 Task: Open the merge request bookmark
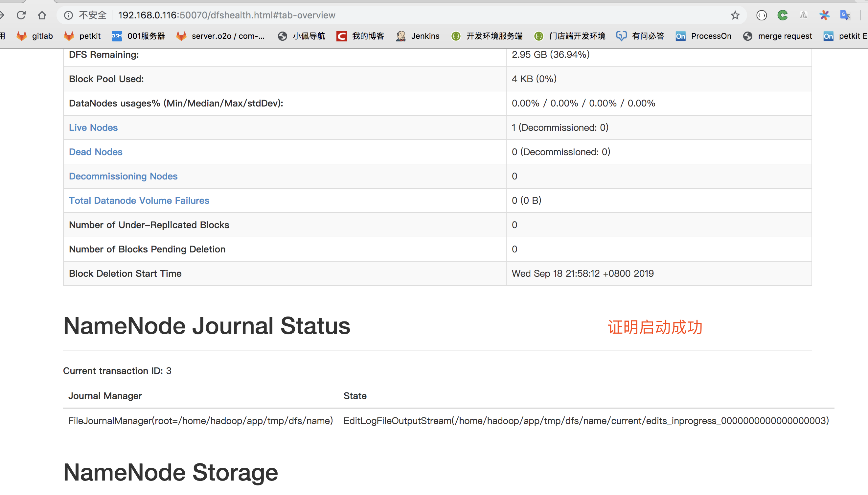click(777, 36)
